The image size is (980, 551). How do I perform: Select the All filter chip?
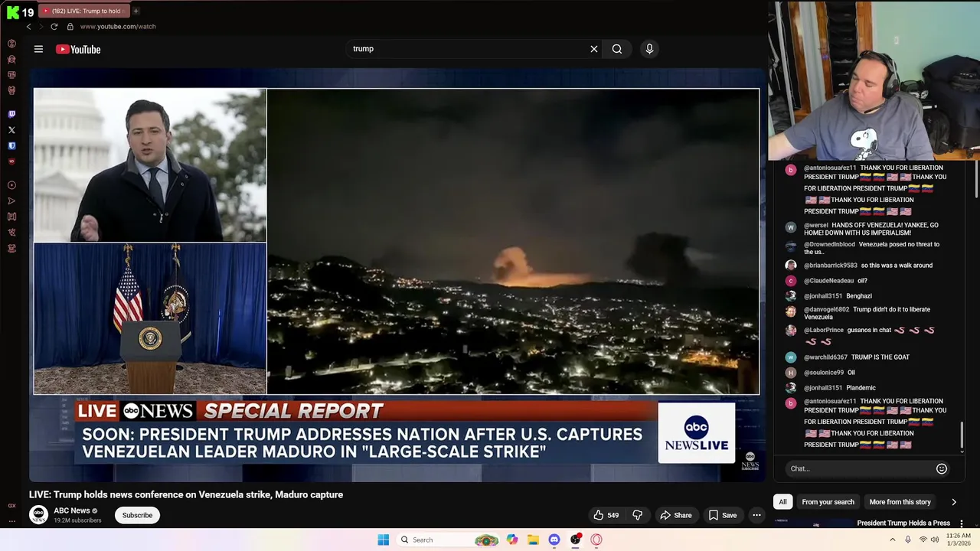[x=782, y=502]
